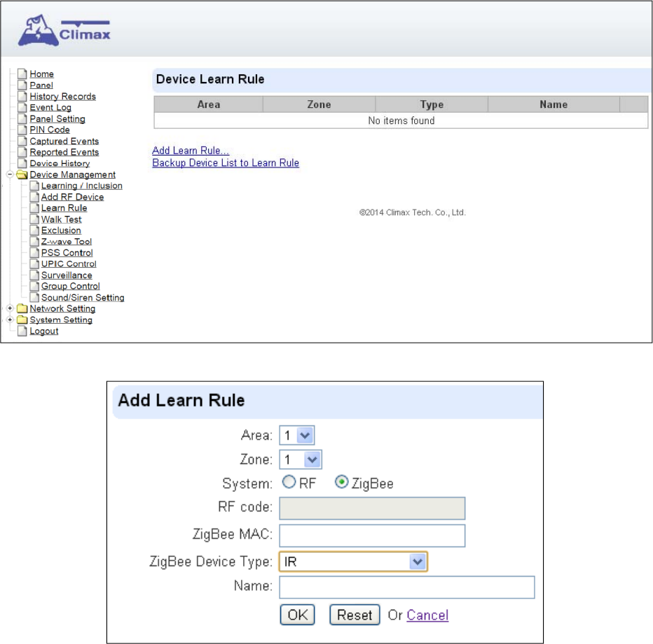
Task: Expand the Network Setting tree node
Action: pyautogui.click(x=10, y=308)
